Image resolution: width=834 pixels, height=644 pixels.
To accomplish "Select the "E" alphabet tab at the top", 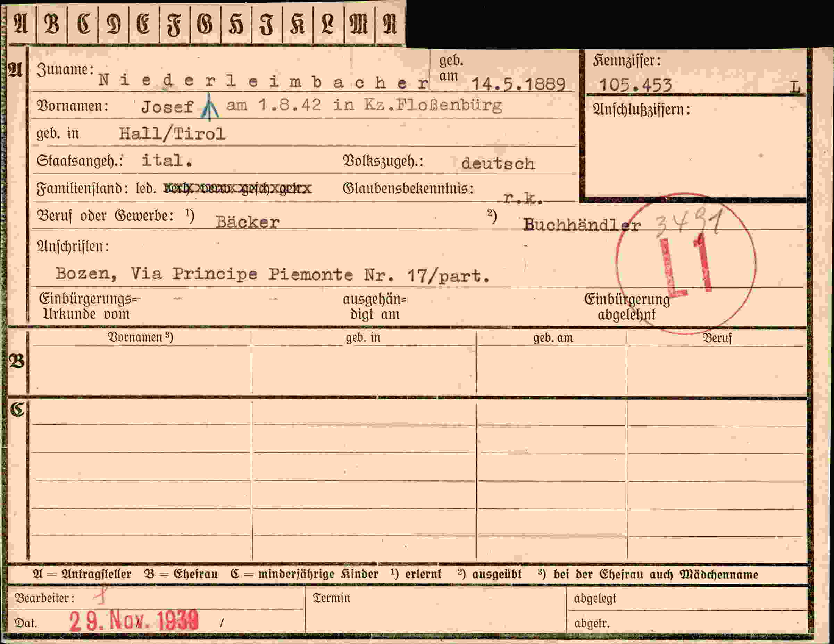I will 144,24.
